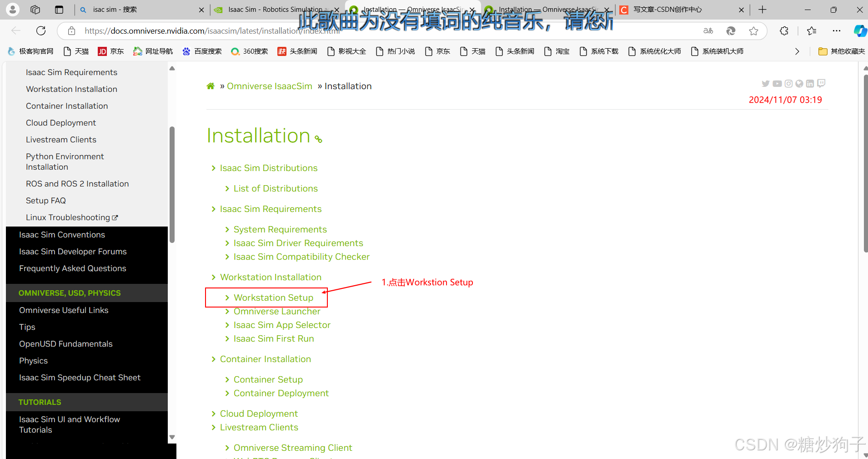The image size is (868, 459).
Task: Open the Isaac Sim Driver Requirements link
Action: click(x=298, y=243)
